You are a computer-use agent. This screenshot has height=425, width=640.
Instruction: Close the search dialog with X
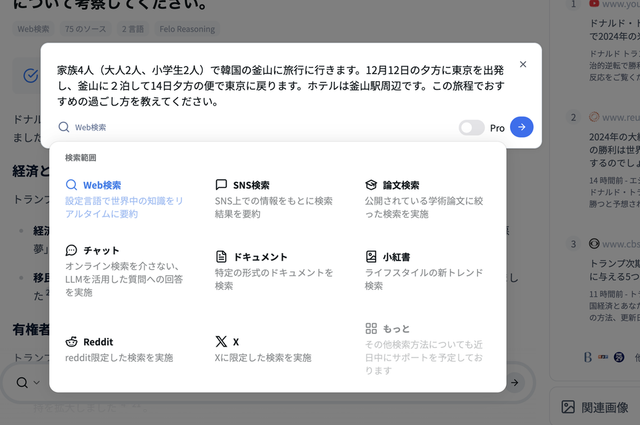point(522,64)
